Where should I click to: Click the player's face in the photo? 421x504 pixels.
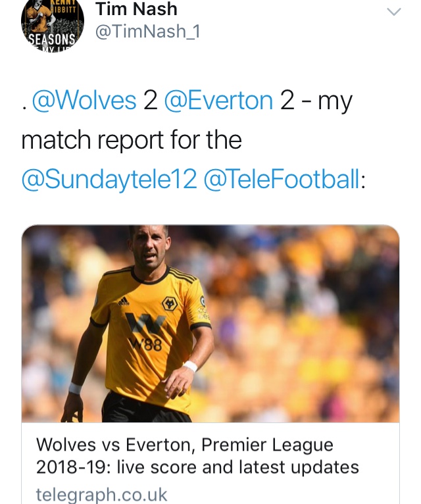149,247
